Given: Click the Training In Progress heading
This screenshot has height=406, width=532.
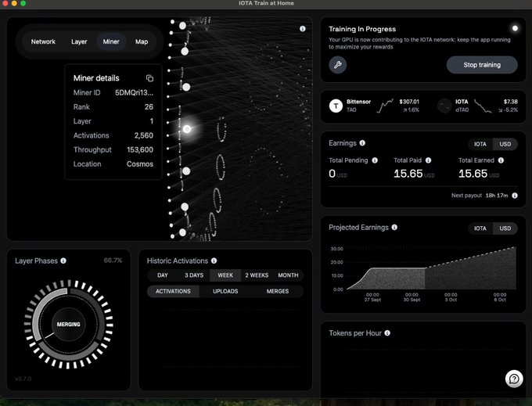Looking at the screenshot, I should point(362,29).
